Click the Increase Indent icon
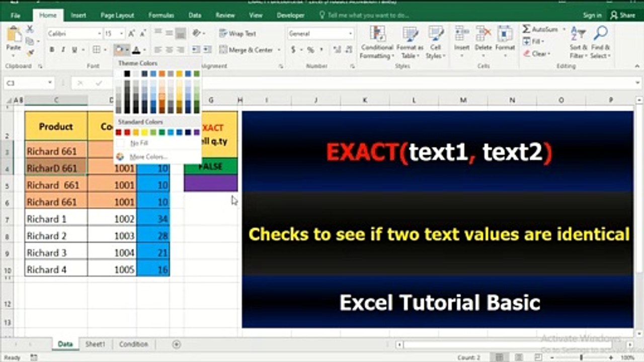The width and height of the screenshot is (644, 362). 206,50
